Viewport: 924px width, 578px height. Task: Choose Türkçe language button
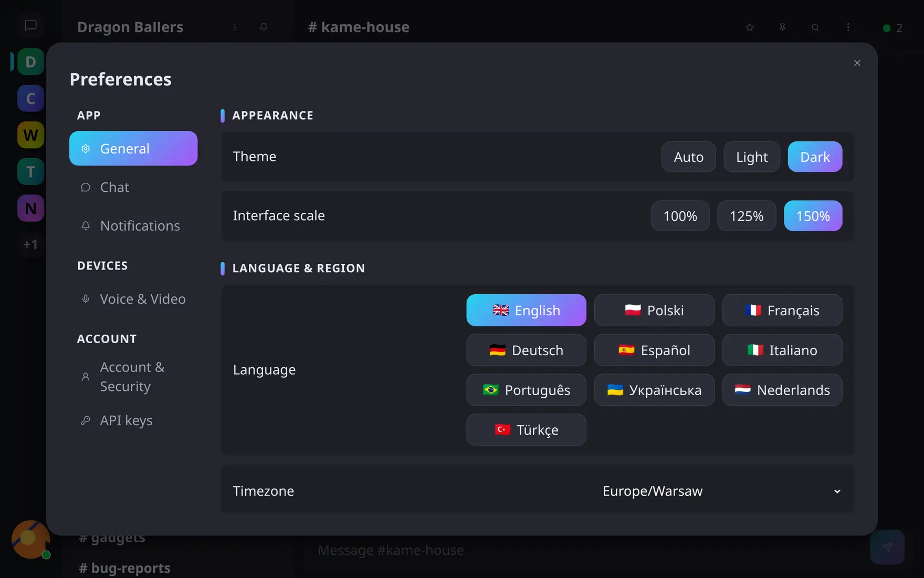pyautogui.click(x=526, y=430)
